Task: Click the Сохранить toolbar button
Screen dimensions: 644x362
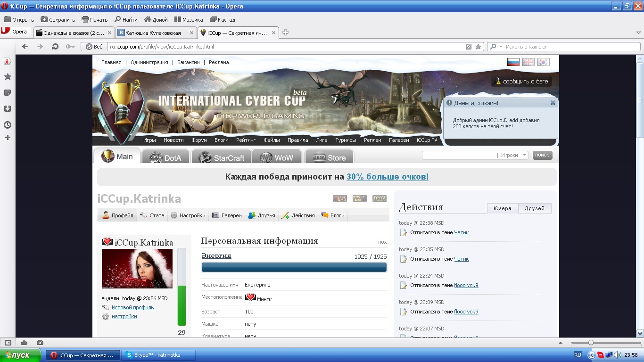Action: pyautogui.click(x=58, y=20)
